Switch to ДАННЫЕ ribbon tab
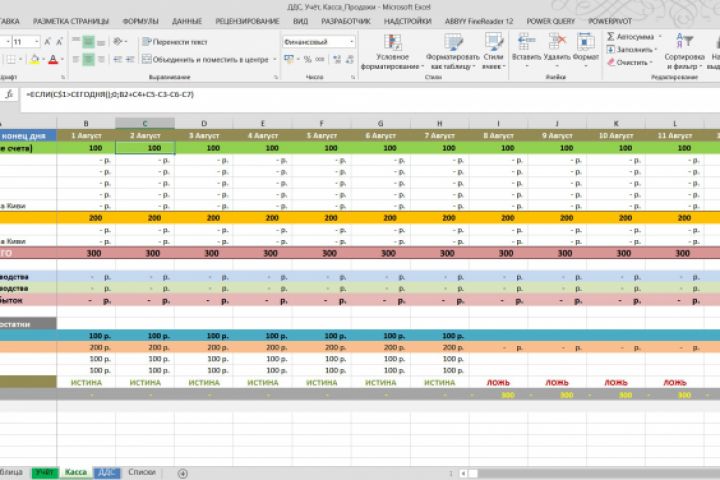 click(187, 21)
